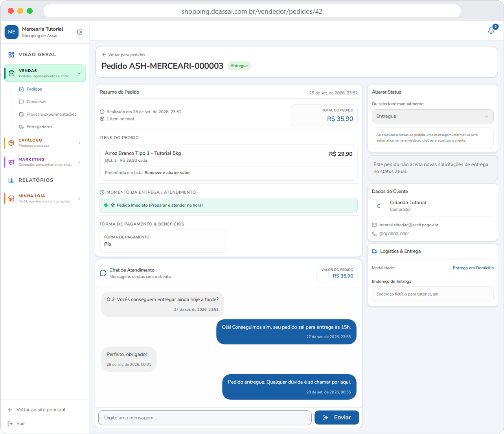Click the clock icon beside Momento da Entrega

[102, 192]
